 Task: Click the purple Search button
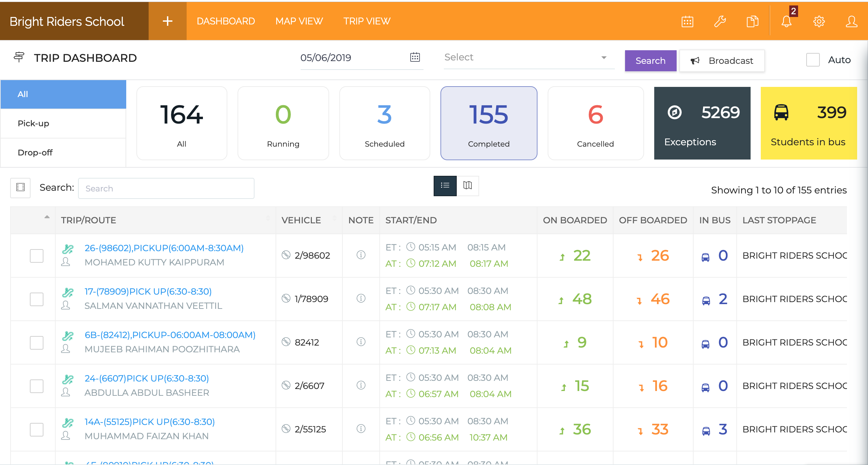coord(650,61)
